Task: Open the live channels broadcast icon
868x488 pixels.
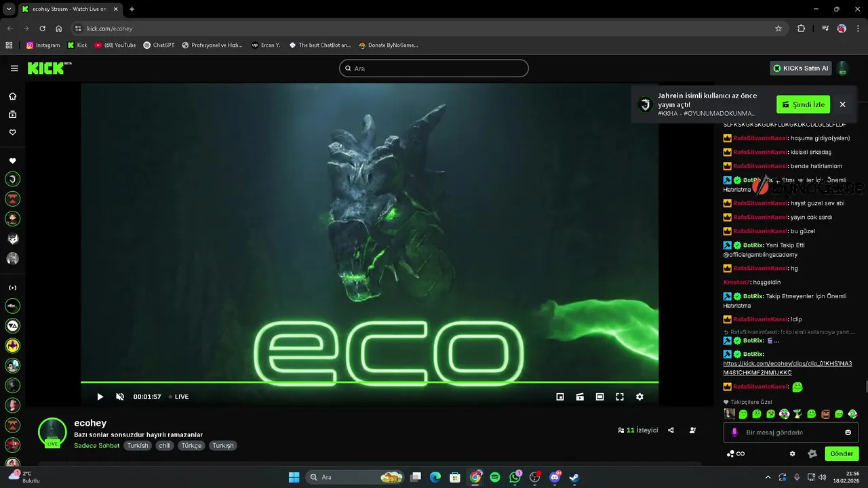Action: click(x=12, y=287)
